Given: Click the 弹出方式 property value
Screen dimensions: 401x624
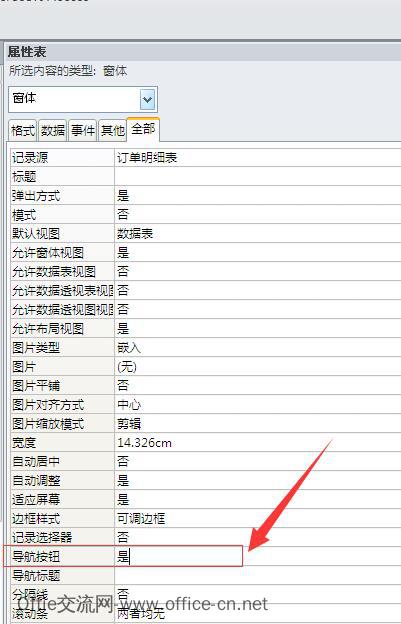Looking at the screenshot, I should tap(258, 195).
